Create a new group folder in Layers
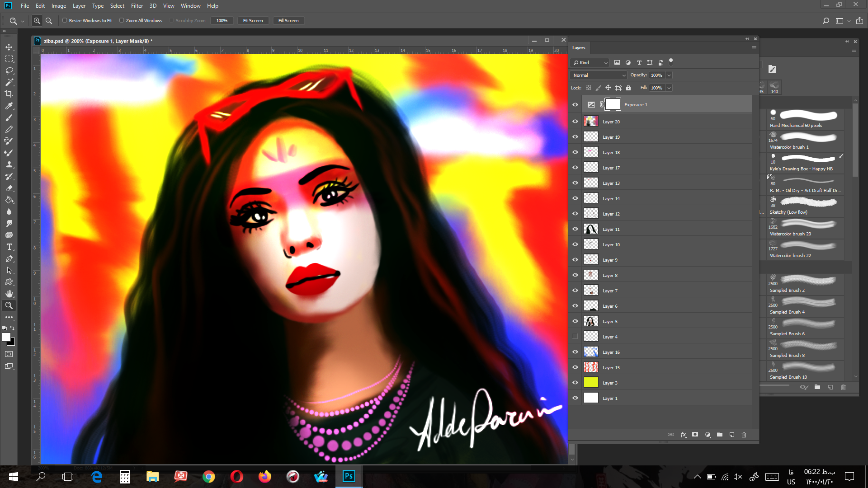 coord(720,435)
